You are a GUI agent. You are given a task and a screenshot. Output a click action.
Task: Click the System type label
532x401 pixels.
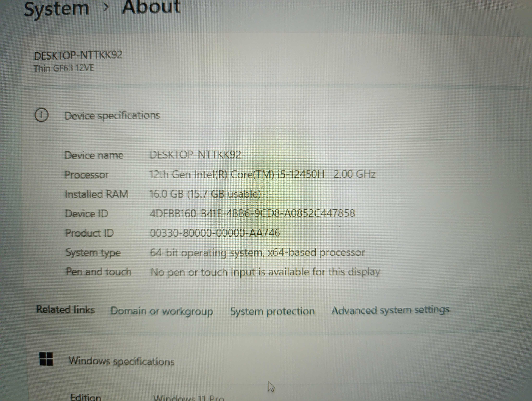click(93, 253)
